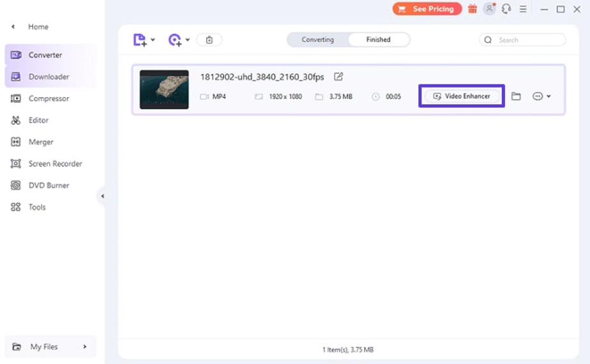Click the Video Enhancer button
The width and height of the screenshot is (590, 364).
462,96
